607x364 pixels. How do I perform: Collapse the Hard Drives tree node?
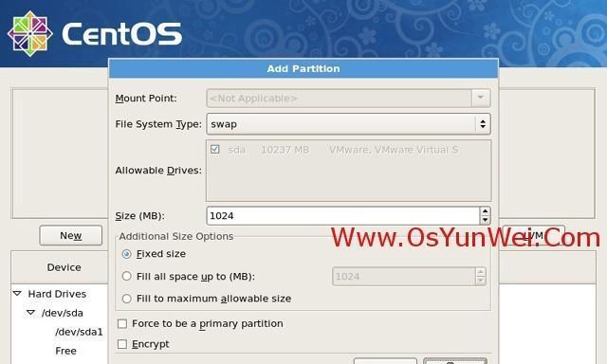[17, 294]
